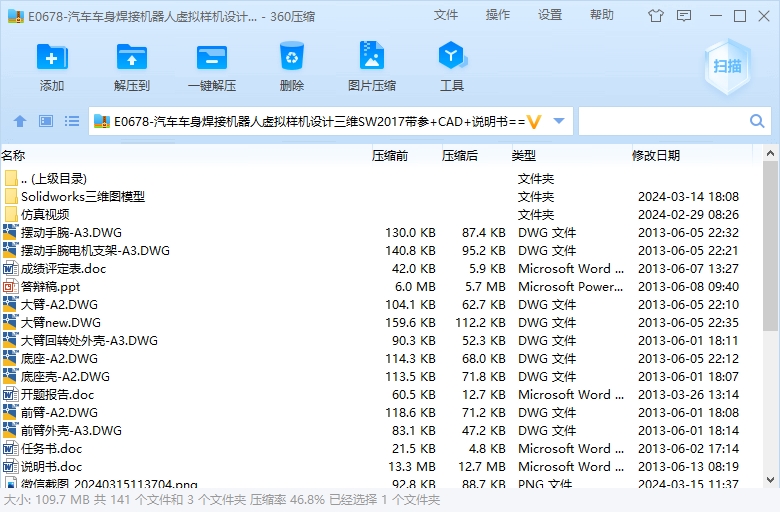The height and width of the screenshot is (512, 780).
Task: Click the scrollbar down arrow
Action: [770, 480]
